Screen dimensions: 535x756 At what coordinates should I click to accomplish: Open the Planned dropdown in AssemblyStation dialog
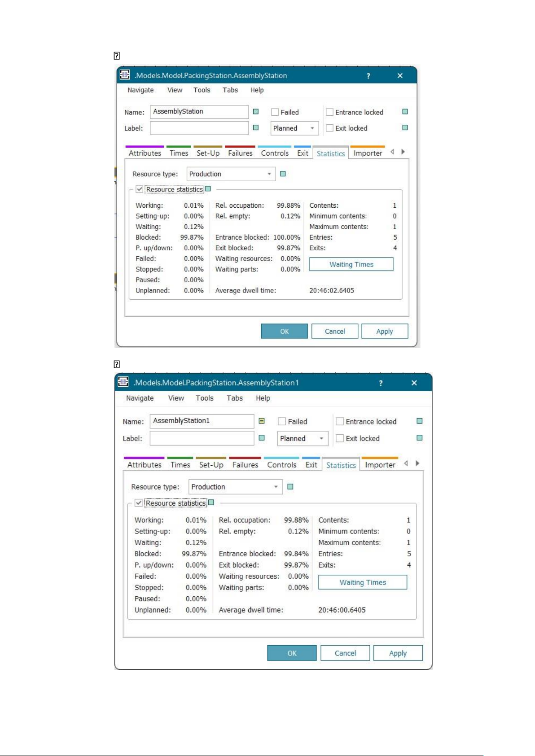tap(294, 128)
